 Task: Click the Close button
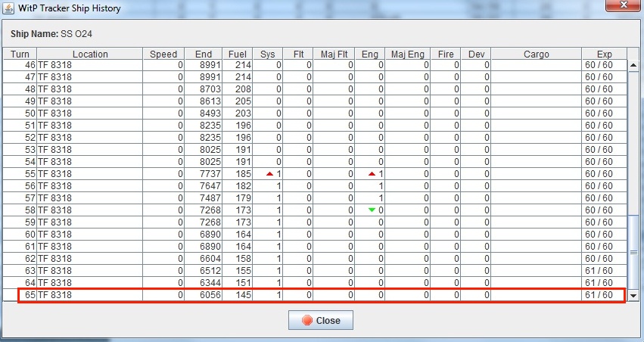click(x=321, y=320)
